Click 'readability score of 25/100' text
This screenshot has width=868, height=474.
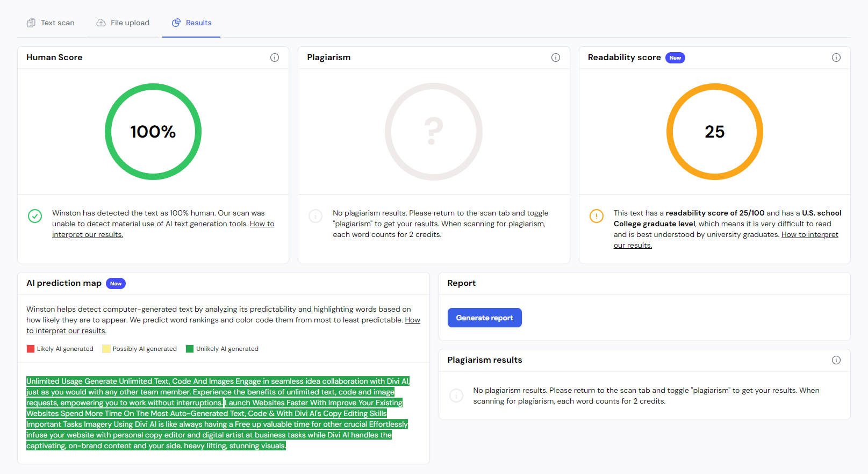[715, 213]
